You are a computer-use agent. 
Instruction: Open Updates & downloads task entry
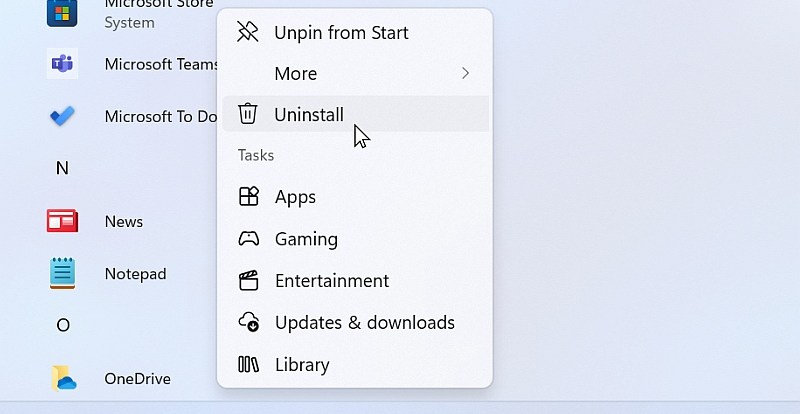(356, 322)
